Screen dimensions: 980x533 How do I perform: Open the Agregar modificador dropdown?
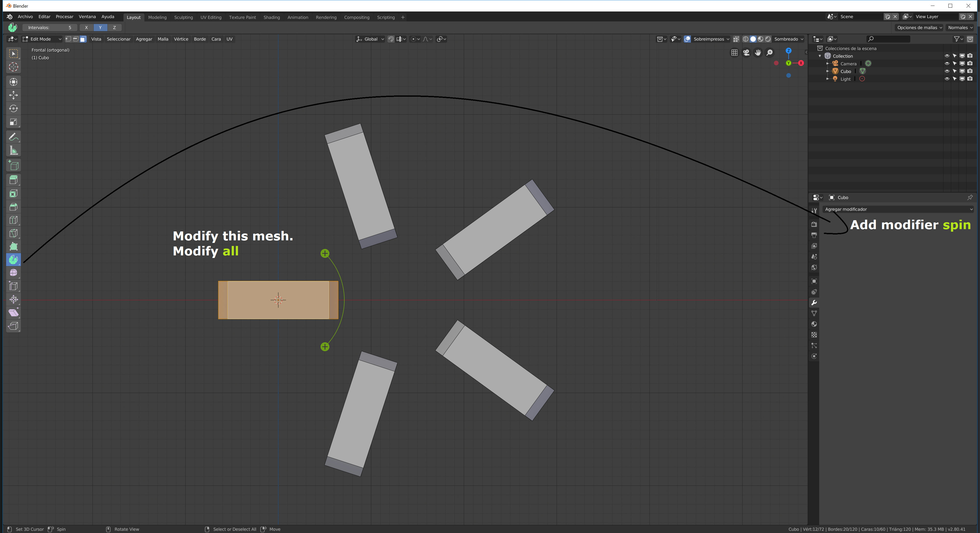898,209
